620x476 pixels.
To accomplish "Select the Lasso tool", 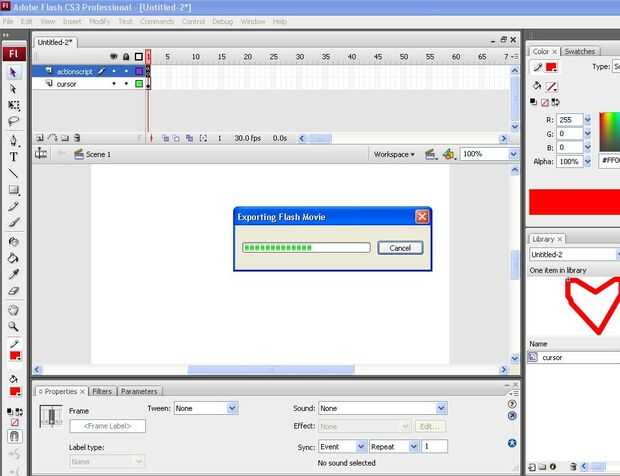I will point(14,121).
